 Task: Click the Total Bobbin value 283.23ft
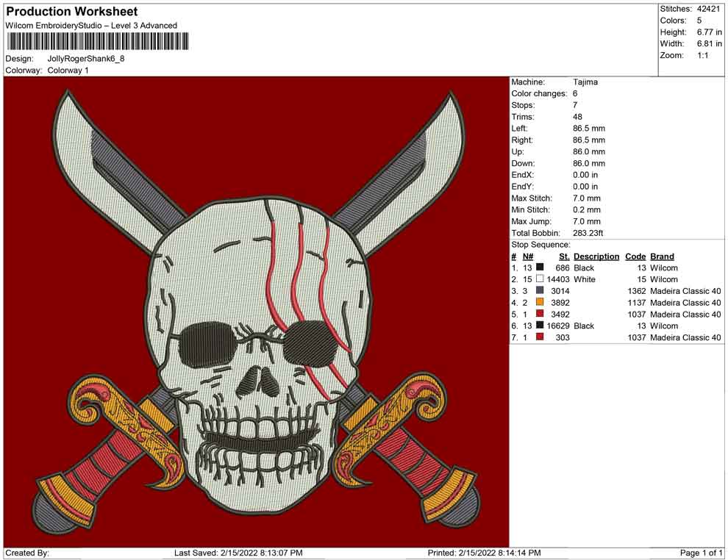588,233
